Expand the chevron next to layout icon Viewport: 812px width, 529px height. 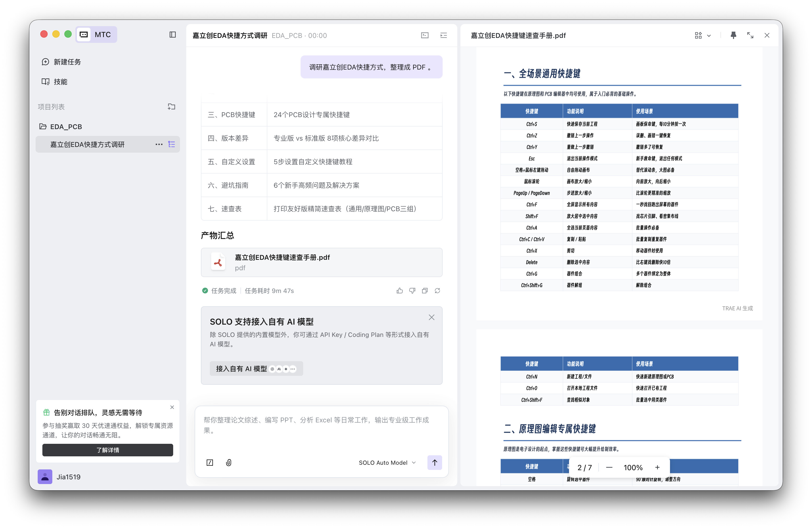709,36
